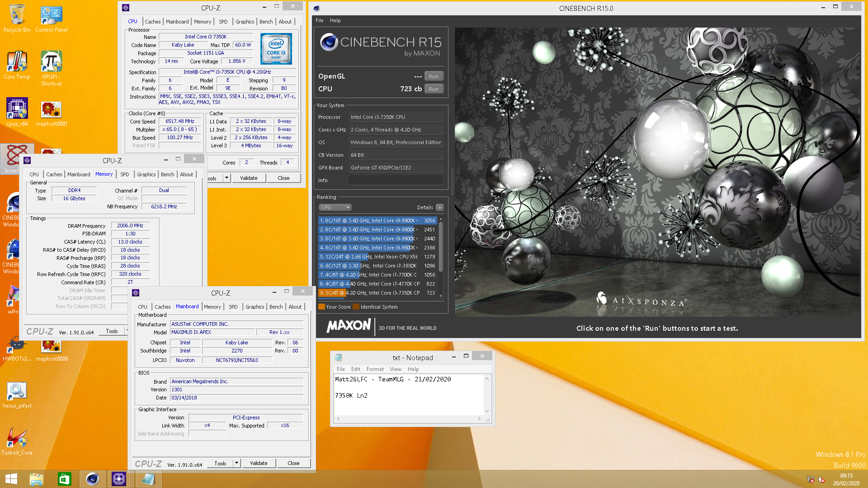Click the Info field in Cinebench
868x488 pixels.
(396, 180)
